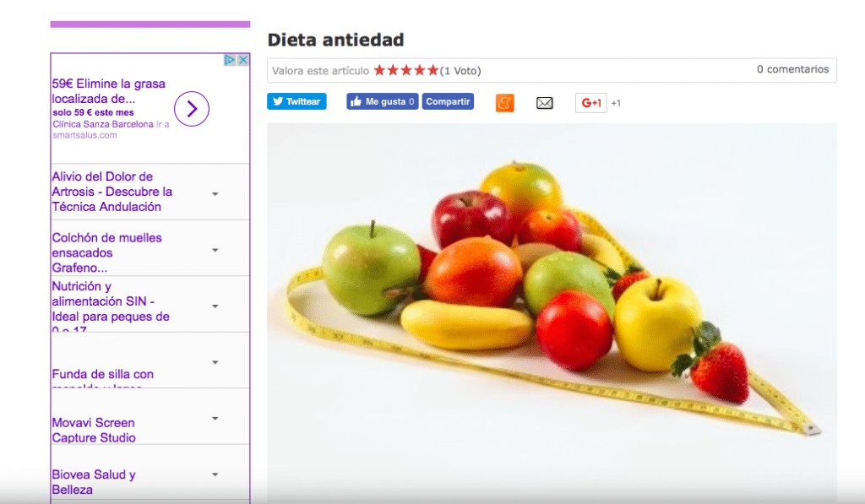Open the AdChoices triangle icon
Screen dimensions: 865x504
230,60
